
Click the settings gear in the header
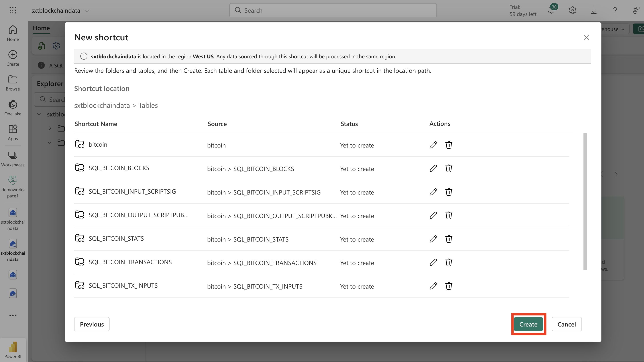[x=572, y=10]
